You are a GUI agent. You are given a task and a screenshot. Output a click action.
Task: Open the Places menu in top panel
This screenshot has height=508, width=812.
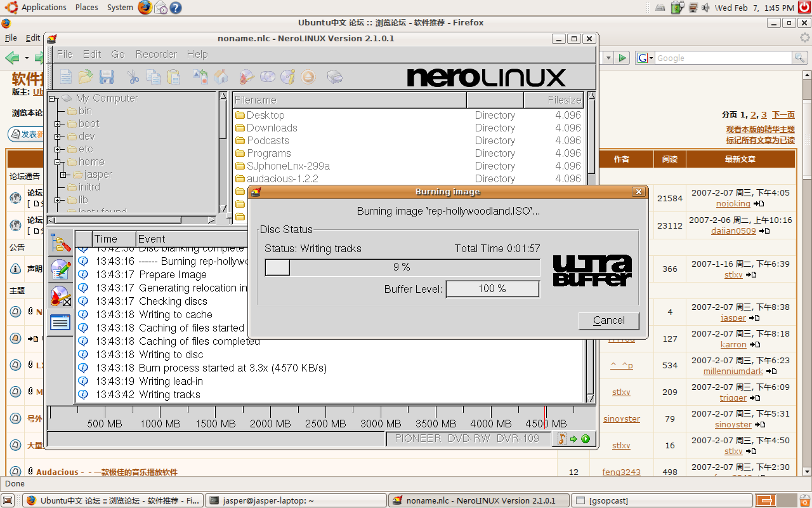86,8
